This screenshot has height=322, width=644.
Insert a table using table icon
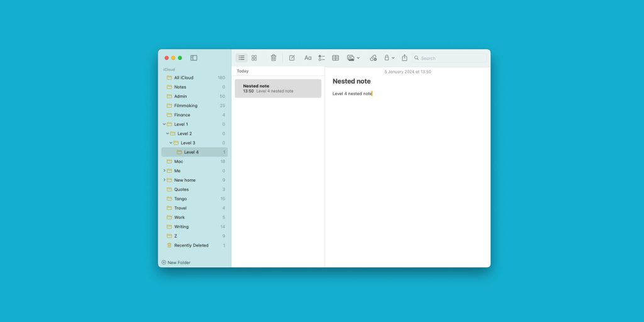click(x=335, y=58)
